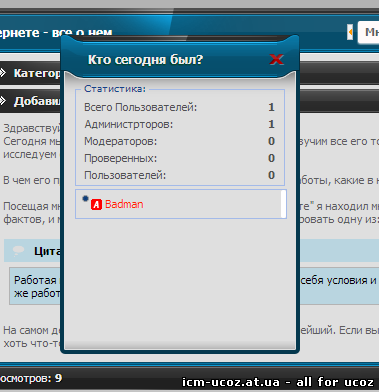Click the orange arrow icon in header
379x392 pixels.
click(350, 32)
